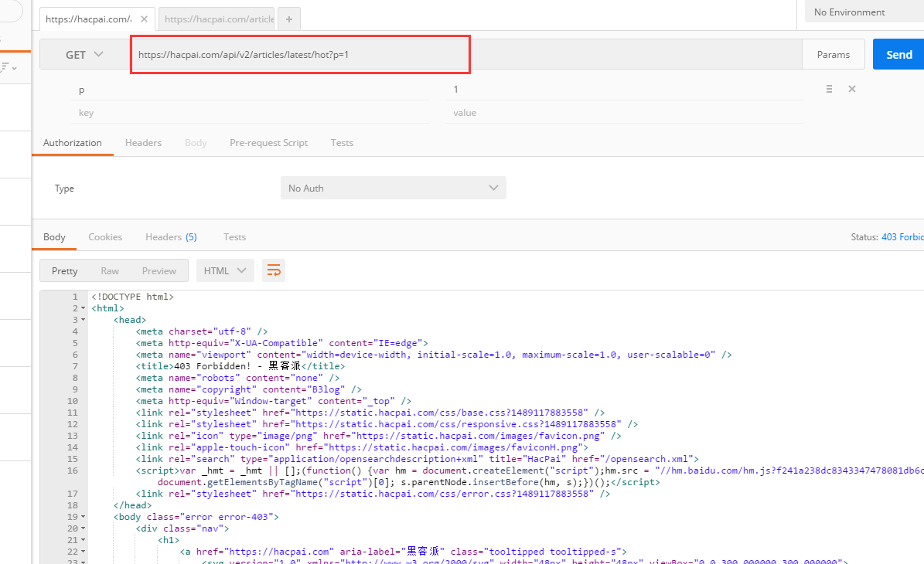Click the request URL input field
This screenshot has width=924, height=564.
click(x=464, y=55)
